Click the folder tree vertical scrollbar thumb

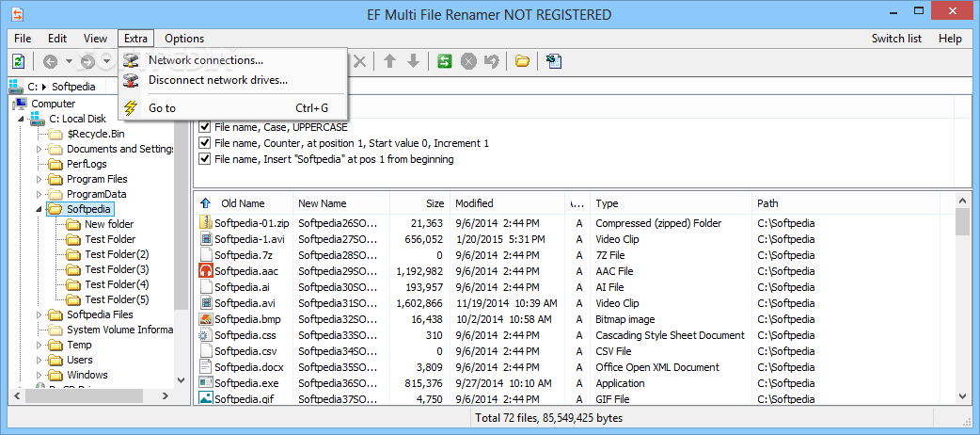click(x=181, y=210)
